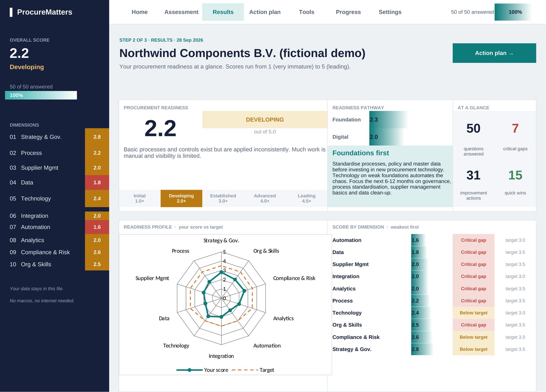Click Below target tag for Compliance & Risk
This screenshot has width=546, height=392.
(473, 337)
